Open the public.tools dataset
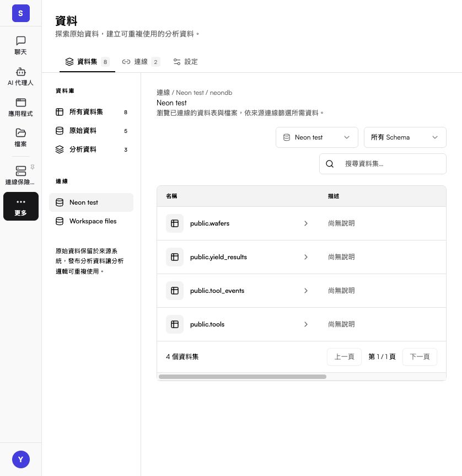The height and width of the screenshot is (476, 462). [207, 324]
